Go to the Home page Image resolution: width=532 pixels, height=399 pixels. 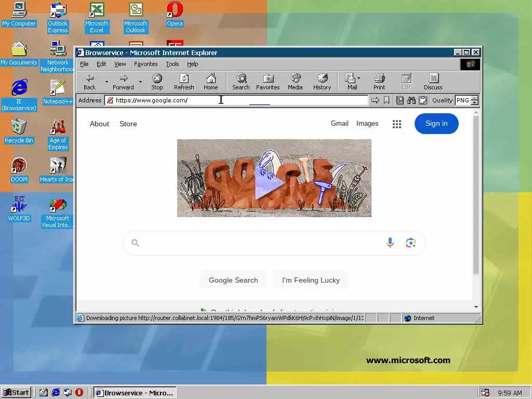coord(211,82)
